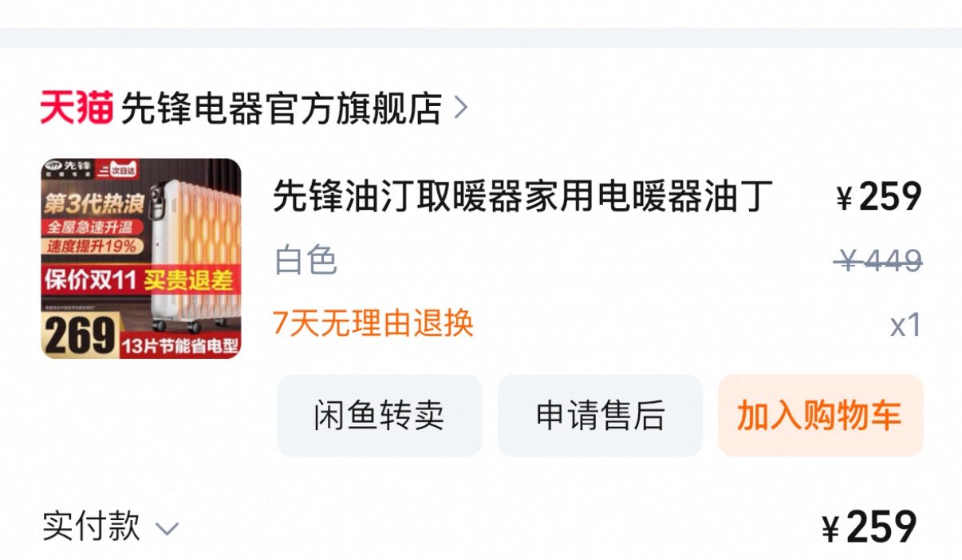The height and width of the screenshot is (560, 962).
Task: Expand the 实付款 payment details chevron
Action: [x=167, y=528]
